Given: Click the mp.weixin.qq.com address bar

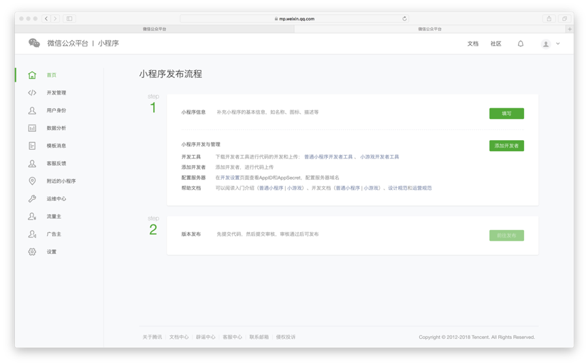Looking at the screenshot, I should tap(295, 18).
